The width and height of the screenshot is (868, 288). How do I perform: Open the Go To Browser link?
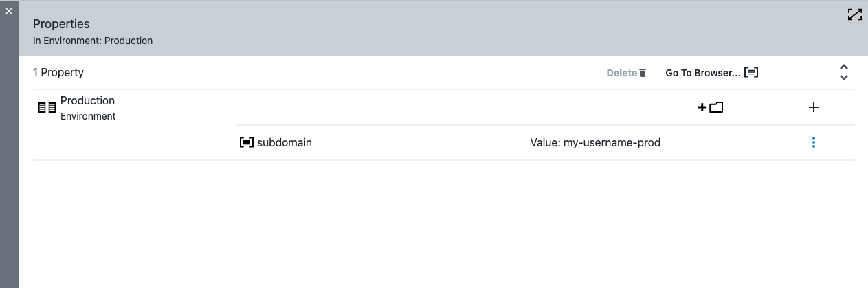702,73
